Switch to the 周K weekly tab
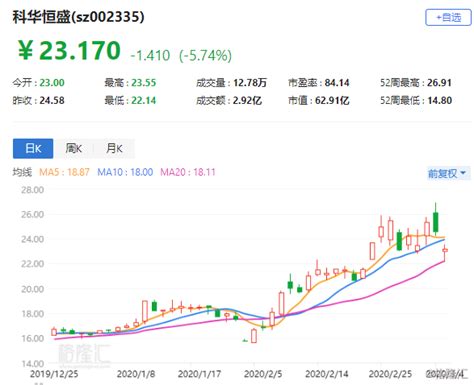 [x=74, y=148]
